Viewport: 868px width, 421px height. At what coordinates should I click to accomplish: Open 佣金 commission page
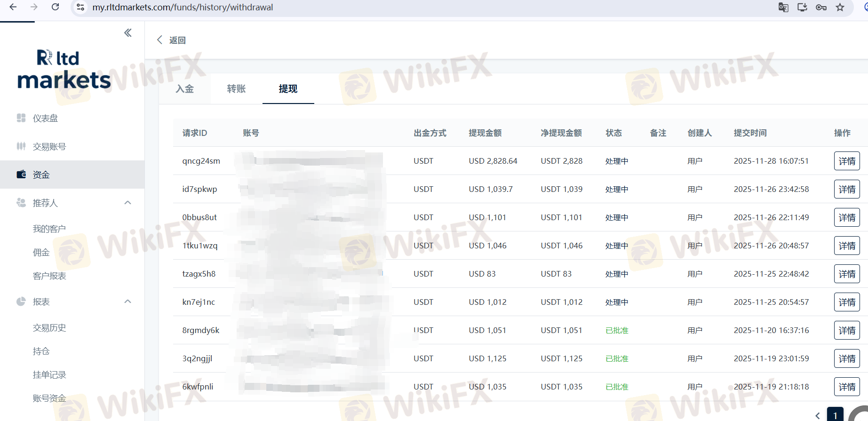click(41, 252)
